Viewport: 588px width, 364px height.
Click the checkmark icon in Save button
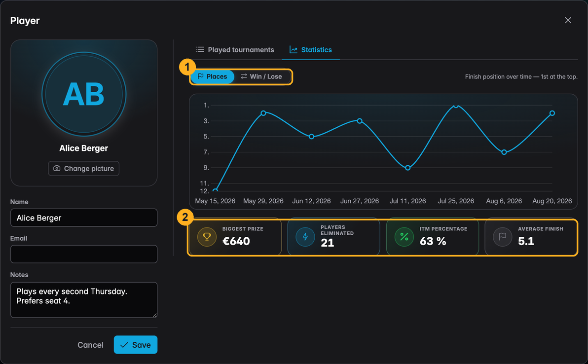tap(124, 345)
